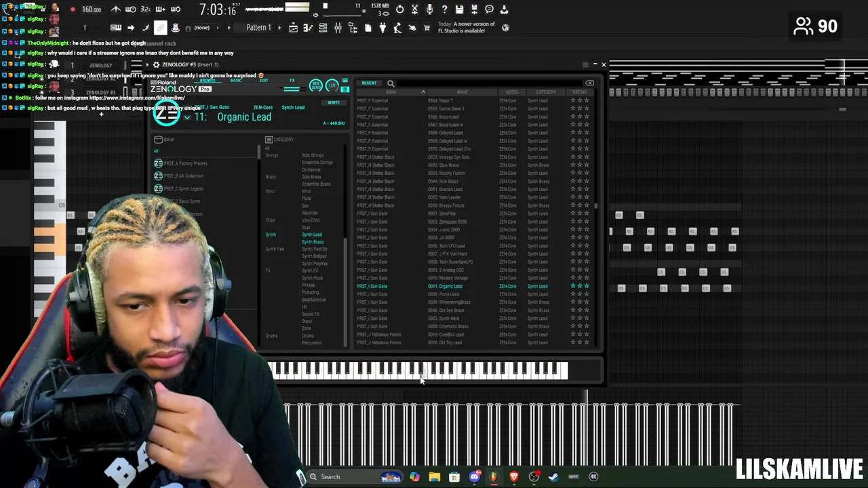Switch to ZENOLOGY BROWSE tab
This screenshot has width=868, height=488.
click(208, 80)
